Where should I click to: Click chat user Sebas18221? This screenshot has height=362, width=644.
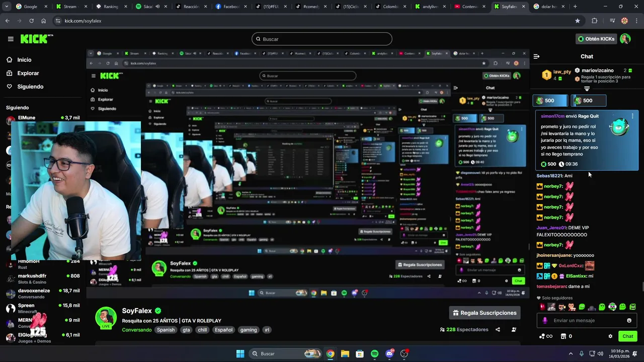[549, 176]
